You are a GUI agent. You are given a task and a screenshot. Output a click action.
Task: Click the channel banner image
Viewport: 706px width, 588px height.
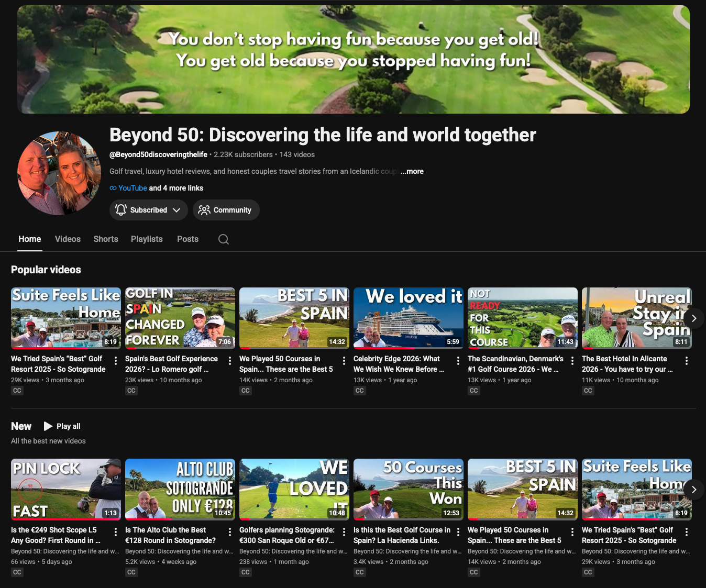click(354, 59)
